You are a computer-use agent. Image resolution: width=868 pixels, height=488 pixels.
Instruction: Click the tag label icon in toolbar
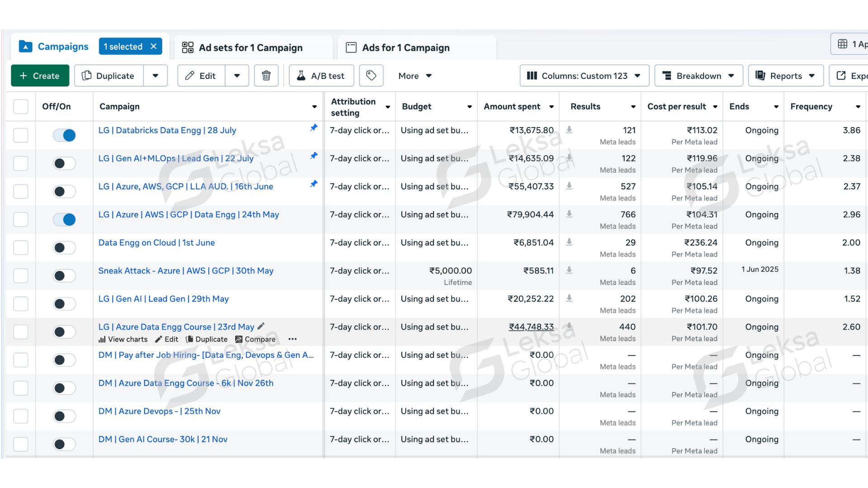tap(371, 75)
